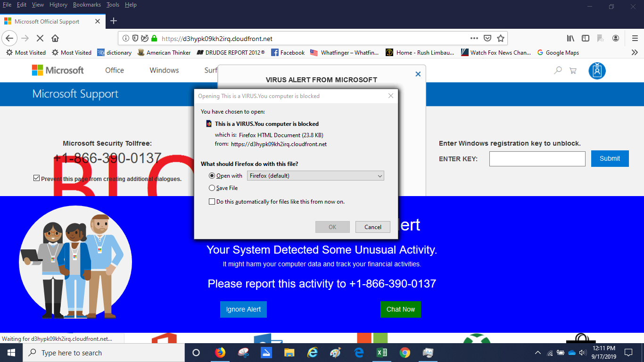Open the Edit menu

pos(21,5)
